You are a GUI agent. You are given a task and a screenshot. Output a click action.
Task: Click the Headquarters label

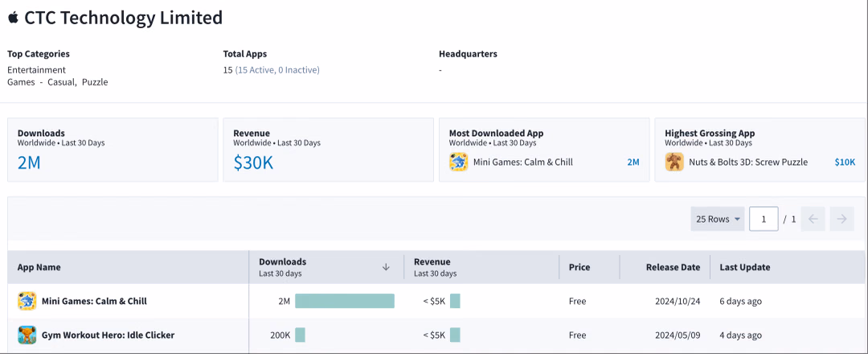click(468, 54)
